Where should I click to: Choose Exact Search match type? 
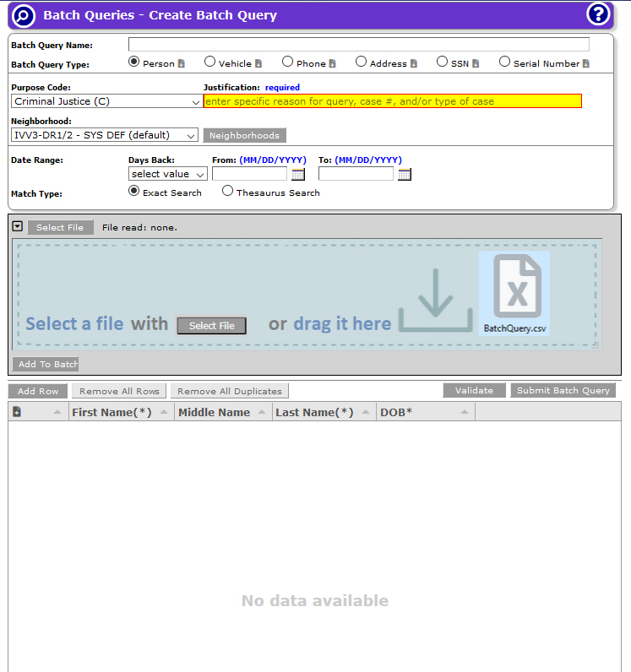pos(133,191)
